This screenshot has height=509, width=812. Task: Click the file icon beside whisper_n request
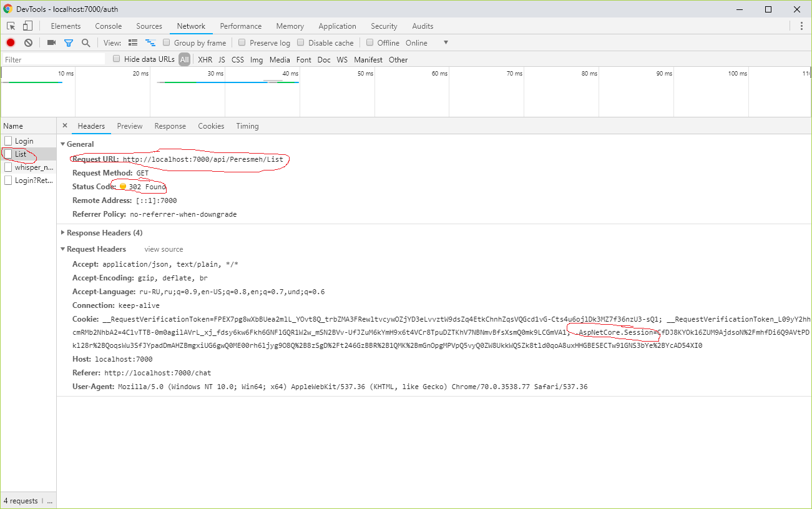tap(8, 167)
